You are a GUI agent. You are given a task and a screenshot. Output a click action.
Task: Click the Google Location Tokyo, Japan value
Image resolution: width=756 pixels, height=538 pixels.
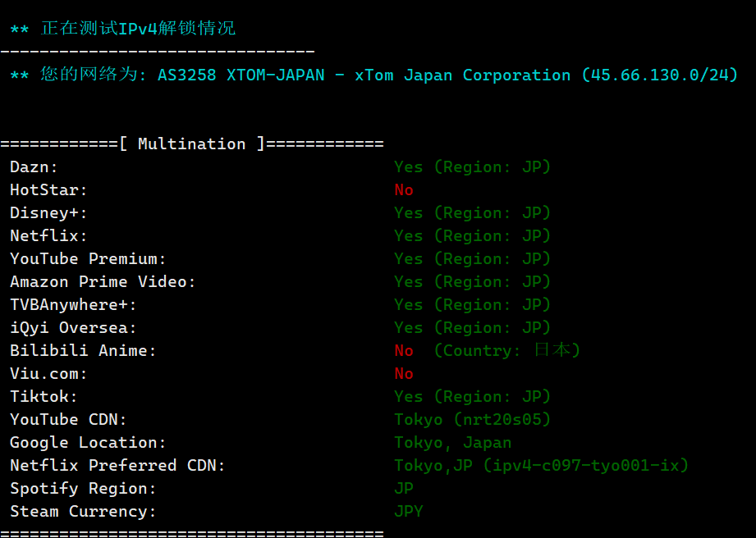pos(453,443)
